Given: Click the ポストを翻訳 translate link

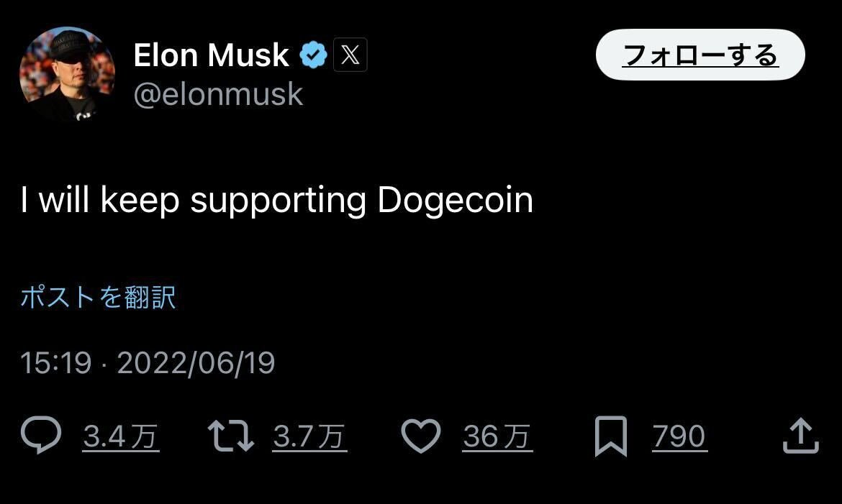Looking at the screenshot, I should pyautogui.click(x=98, y=297).
